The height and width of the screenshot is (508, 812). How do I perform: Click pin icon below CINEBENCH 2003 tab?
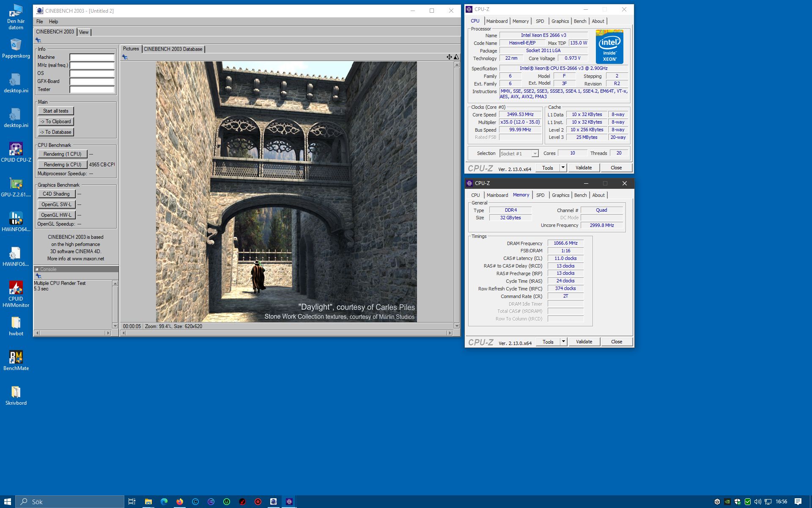[38, 40]
